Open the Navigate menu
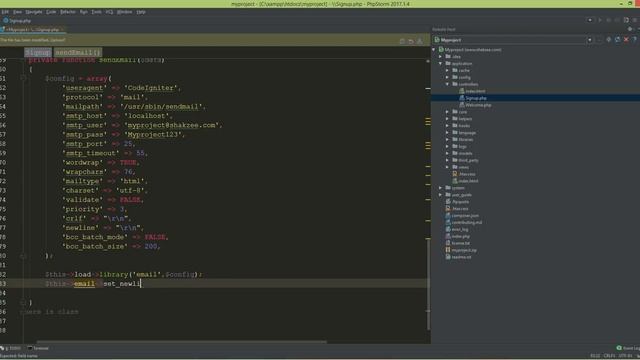The height and width of the screenshot is (360, 640). (x=34, y=12)
